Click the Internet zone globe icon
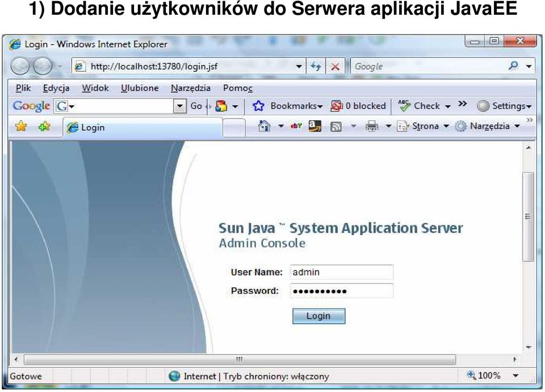 (x=174, y=376)
